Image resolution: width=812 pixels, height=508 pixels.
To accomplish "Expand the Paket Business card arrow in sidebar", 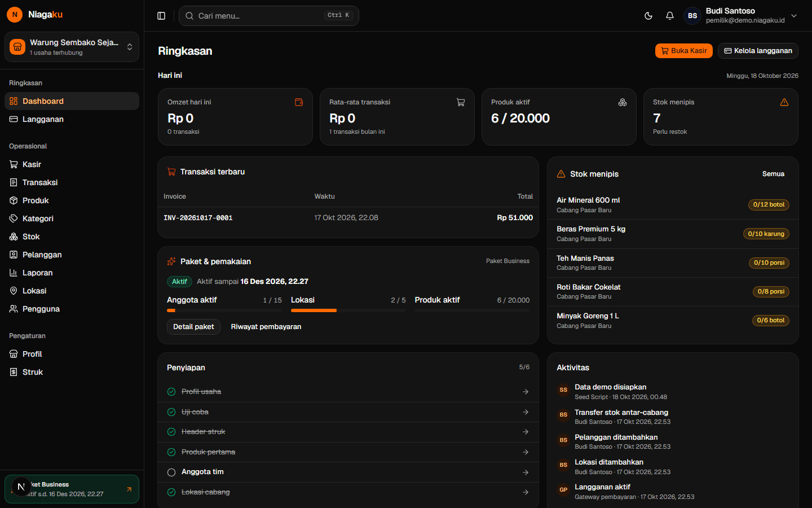I will pyautogui.click(x=129, y=489).
